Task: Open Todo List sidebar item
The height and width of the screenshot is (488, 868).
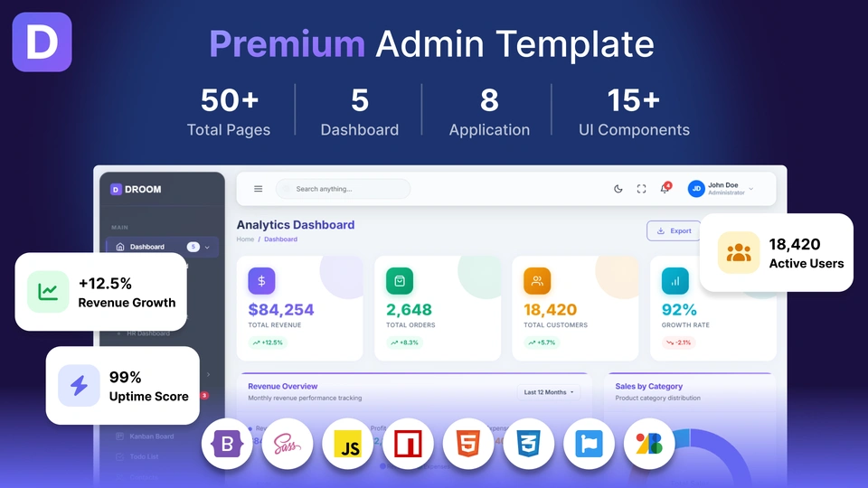Action: click(137, 456)
